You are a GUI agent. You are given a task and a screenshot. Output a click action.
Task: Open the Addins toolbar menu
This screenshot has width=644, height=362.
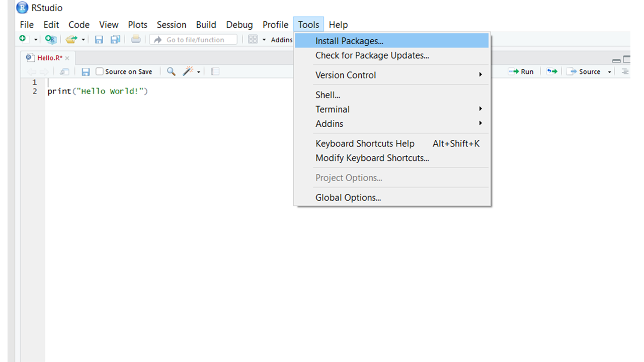[281, 40]
